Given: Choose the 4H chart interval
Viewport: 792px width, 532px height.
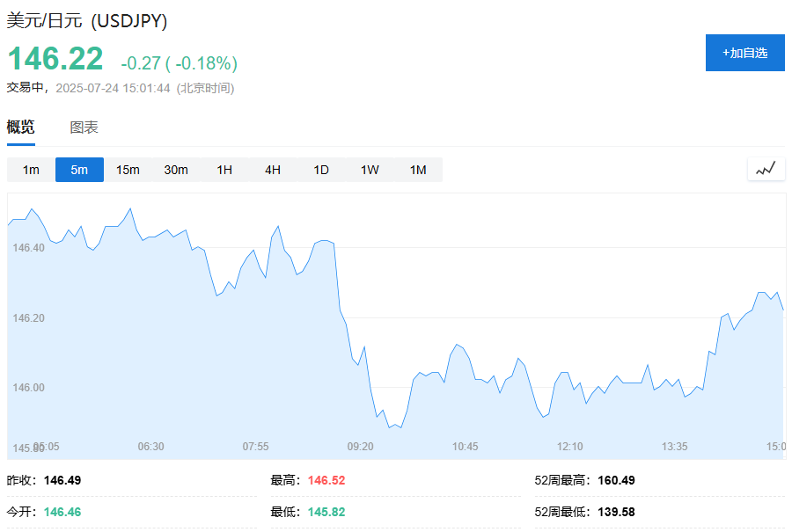Looking at the screenshot, I should pos(273,170).
